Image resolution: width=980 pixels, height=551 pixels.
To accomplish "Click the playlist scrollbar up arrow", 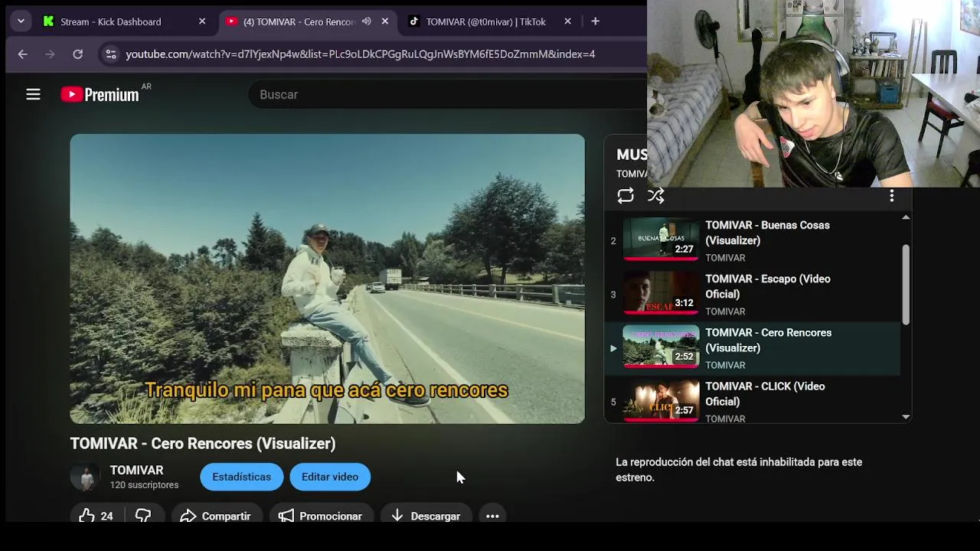I will tap(906, 217).
